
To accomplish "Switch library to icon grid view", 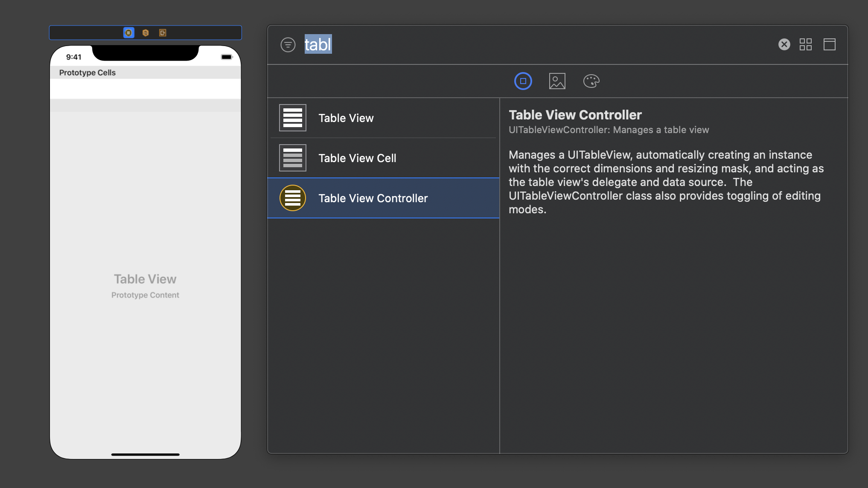I will click(805, 44).
